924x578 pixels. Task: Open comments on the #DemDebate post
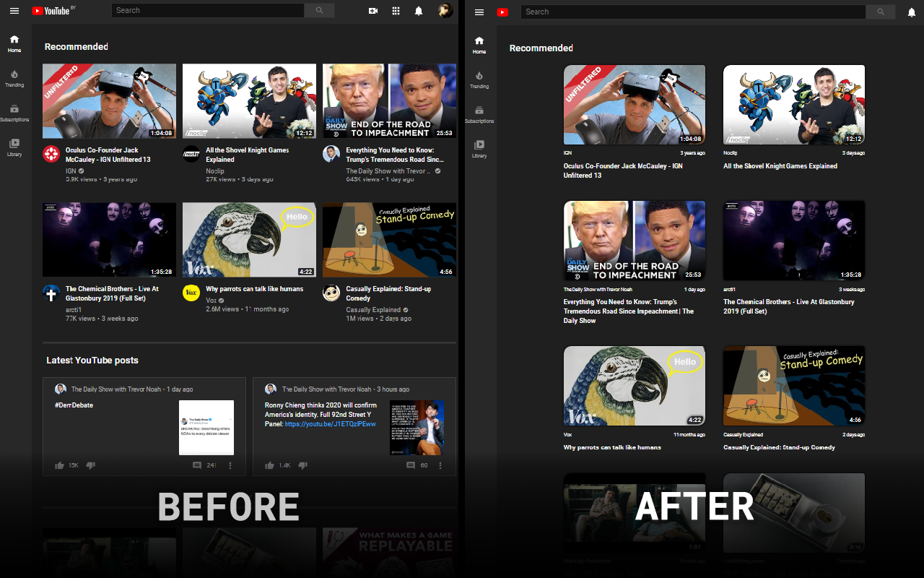[197, 465]
